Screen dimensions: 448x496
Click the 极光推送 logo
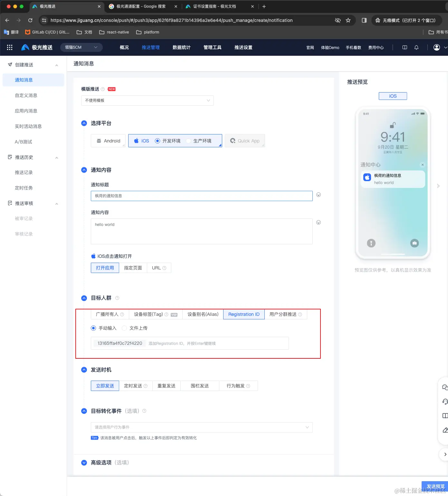37,47
